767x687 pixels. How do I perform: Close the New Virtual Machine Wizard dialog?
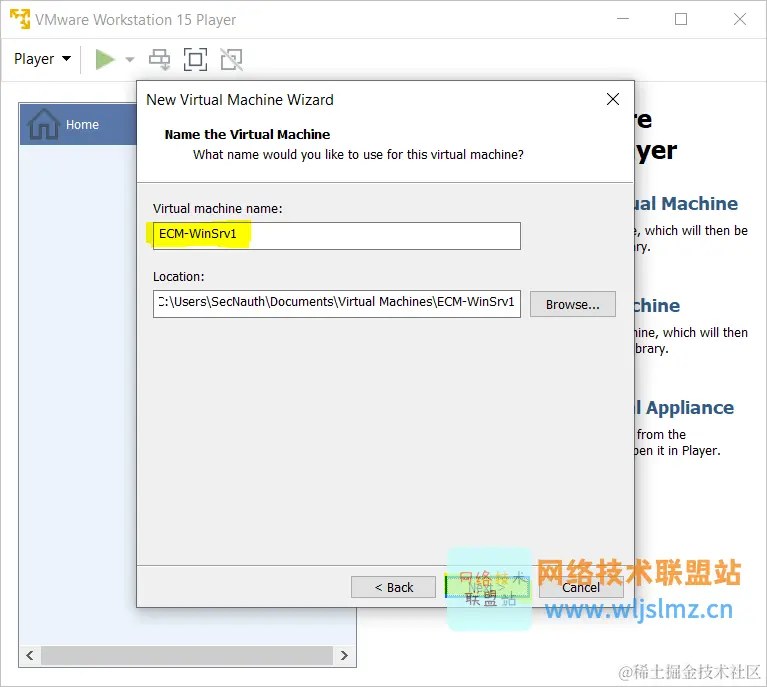coord(612,99)
